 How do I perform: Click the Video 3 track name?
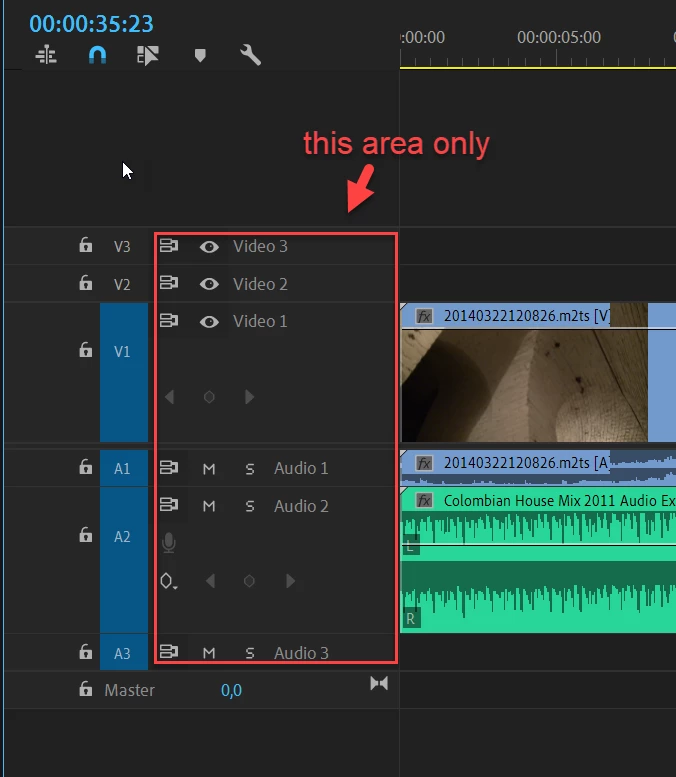260,246
